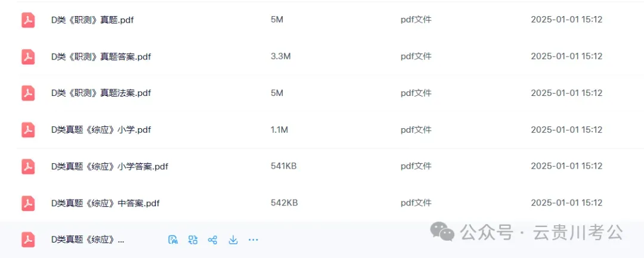Screen dimensions: 644x258
Task: Download the hovered D类真题《综应》 file
Action: click(233, 240)
